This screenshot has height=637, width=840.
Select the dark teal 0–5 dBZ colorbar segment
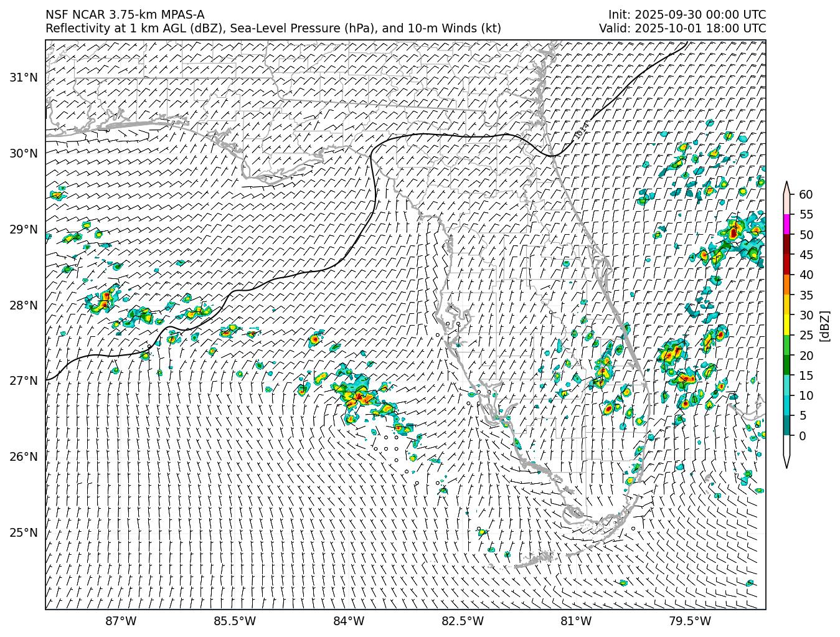click(786, 425)
